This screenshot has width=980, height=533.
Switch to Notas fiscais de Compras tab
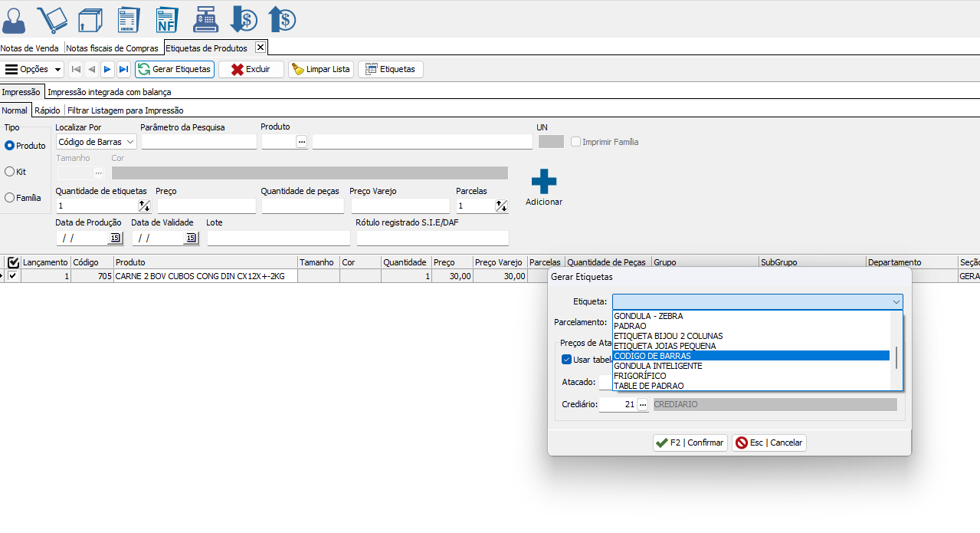[113, 48]
